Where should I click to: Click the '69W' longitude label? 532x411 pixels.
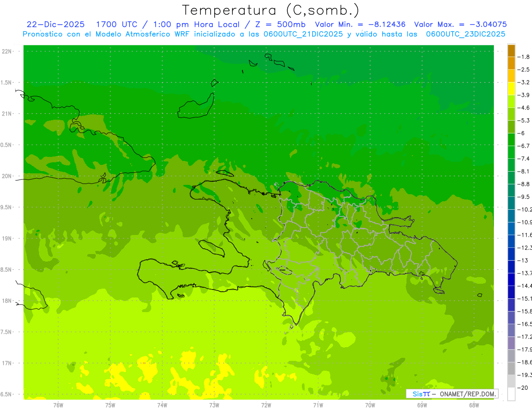422,405
